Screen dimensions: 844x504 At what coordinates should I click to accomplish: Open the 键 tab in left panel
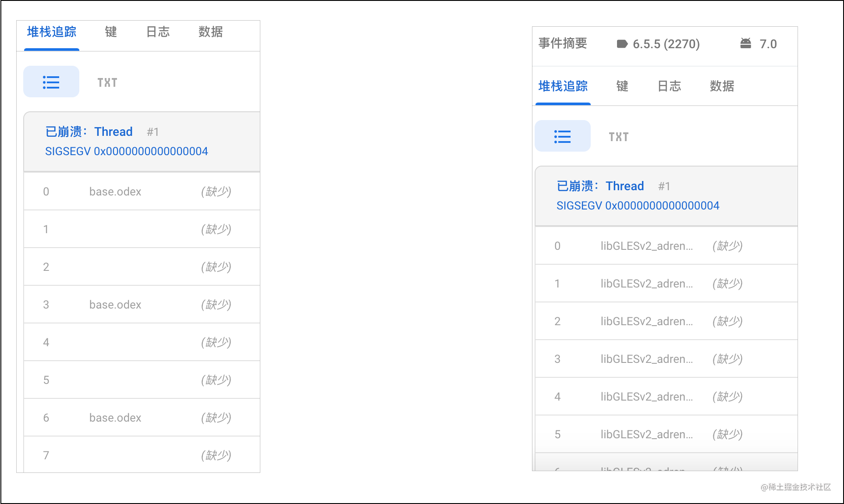pyautogui.click(x=110, y=32)
